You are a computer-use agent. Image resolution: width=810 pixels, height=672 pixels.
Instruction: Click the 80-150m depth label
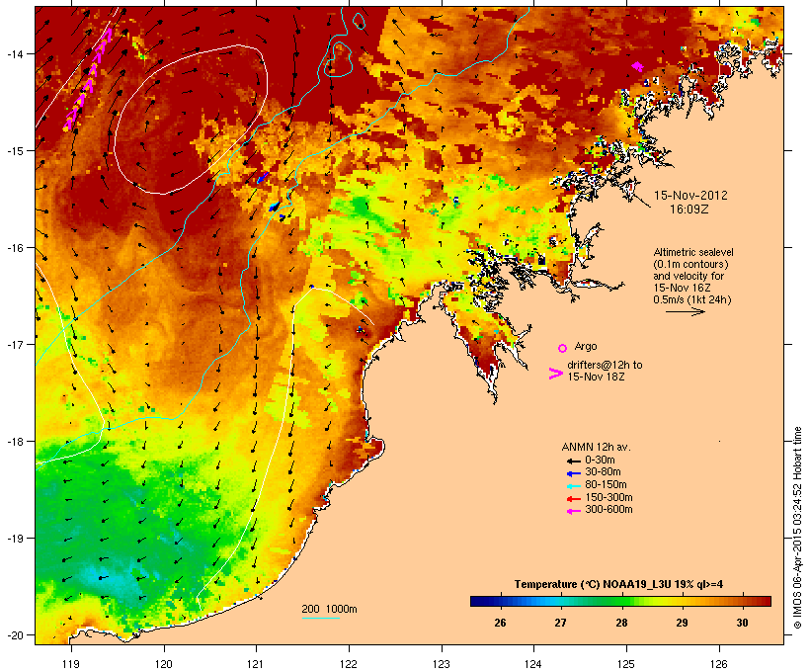coord(606,485)
